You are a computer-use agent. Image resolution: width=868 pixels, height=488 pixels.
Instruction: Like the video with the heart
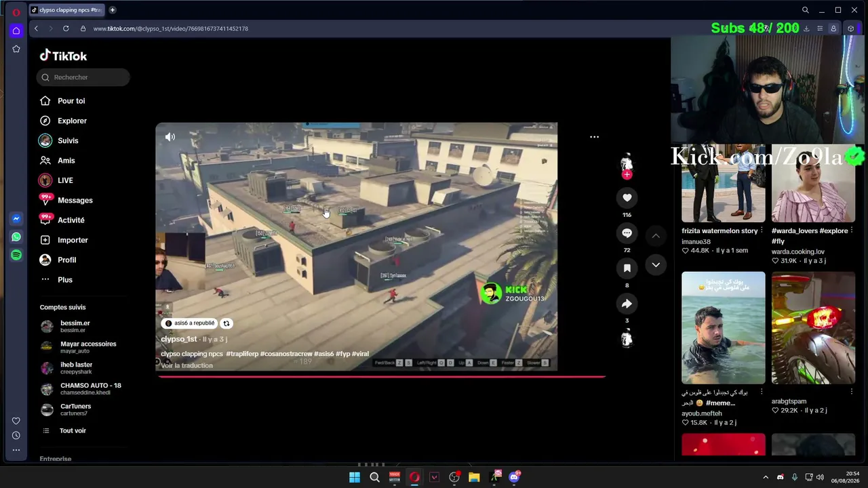pyautogui.click(x=627, y=198)
